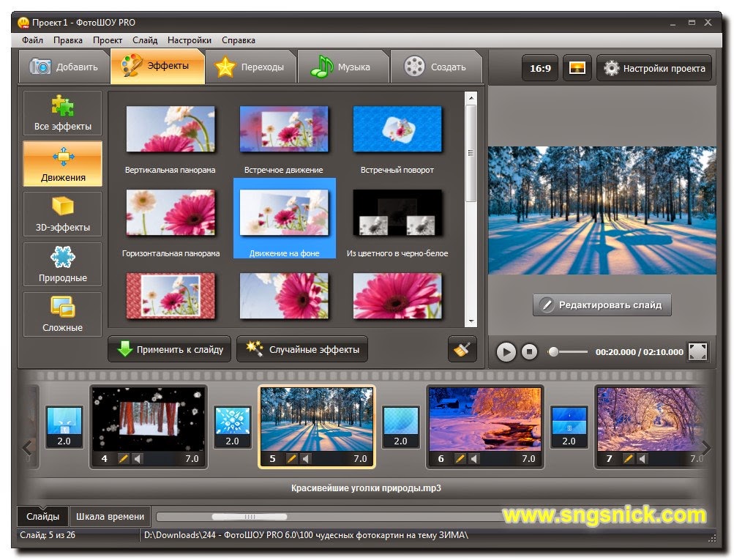Select the Движения effects category
734x560 pixels.
(x=63, y=163)
